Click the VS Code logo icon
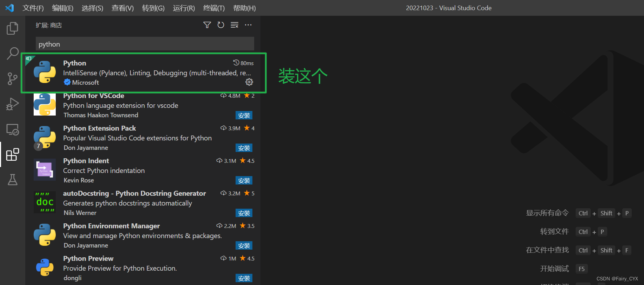This screenshot has width=644, height=285. click(x=9, y=8)
